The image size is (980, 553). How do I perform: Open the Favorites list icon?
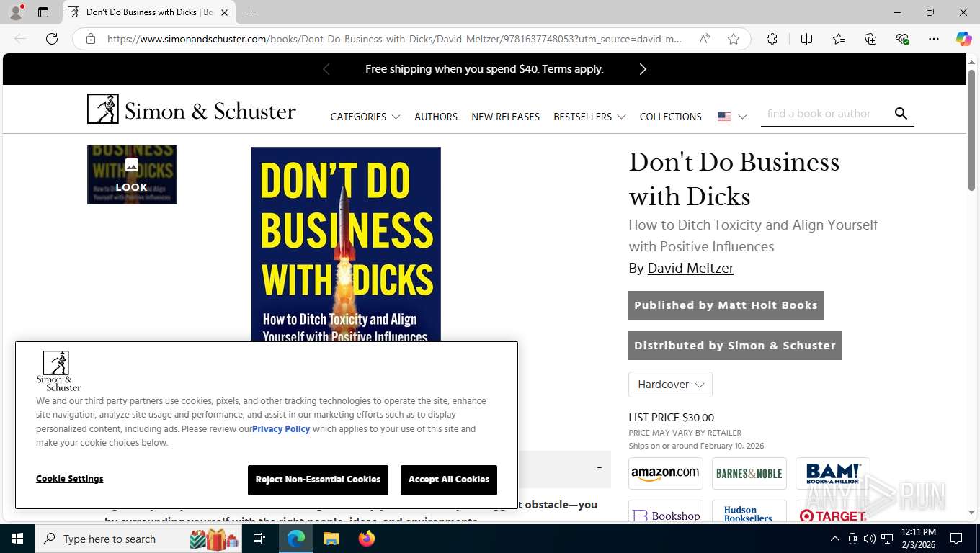(839, 39)
